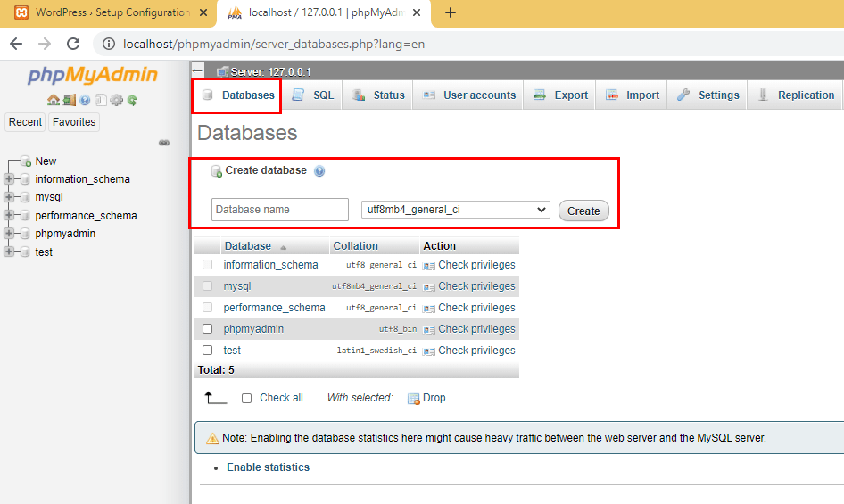844x504 pixels.
Task: Click the Home icon under phpMyAdmin logo
Action: pyautogui.click(x=54, y=100)
